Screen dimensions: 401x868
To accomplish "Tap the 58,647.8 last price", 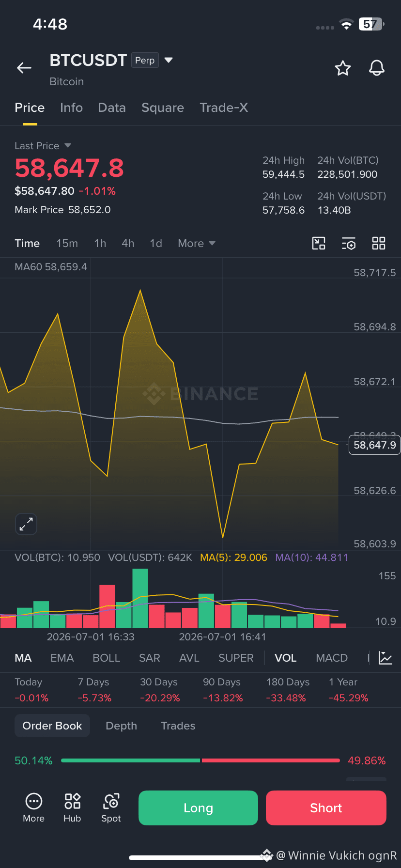I will point(69,168).
